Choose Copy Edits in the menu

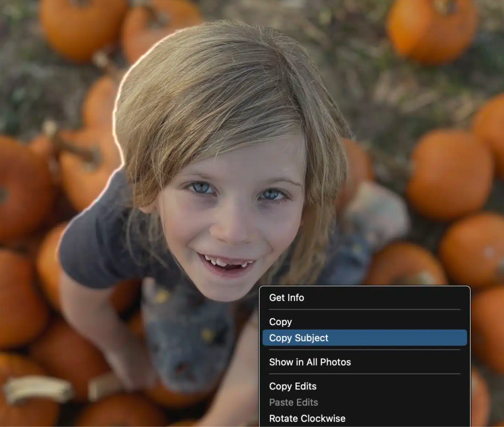[364, 386]
